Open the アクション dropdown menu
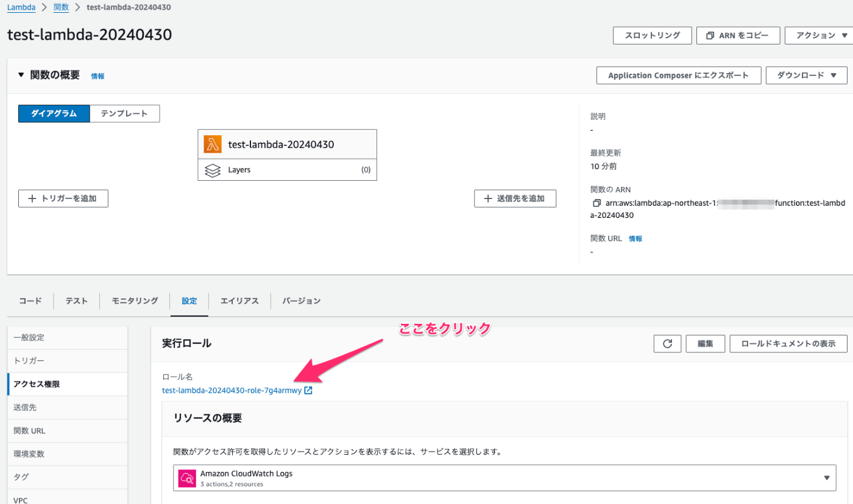The width and height of the screenshot is (853, 504). [x=819, y=35]
